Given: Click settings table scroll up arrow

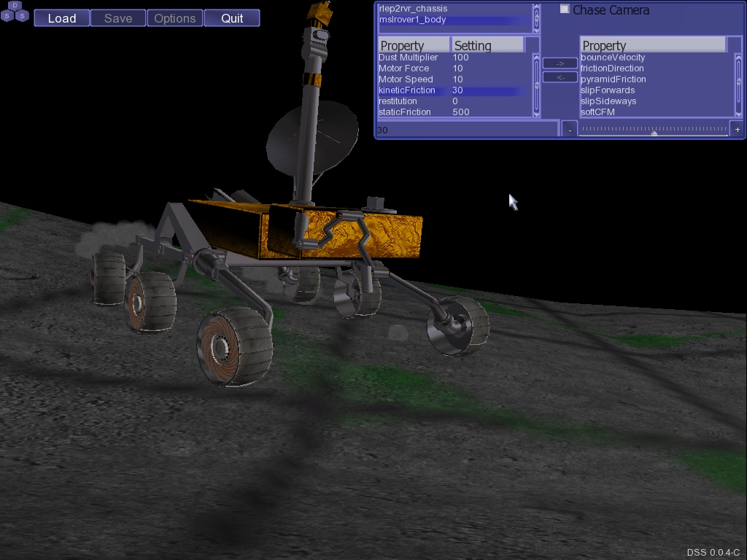Looking at the screenshot, I should (536, 58).
